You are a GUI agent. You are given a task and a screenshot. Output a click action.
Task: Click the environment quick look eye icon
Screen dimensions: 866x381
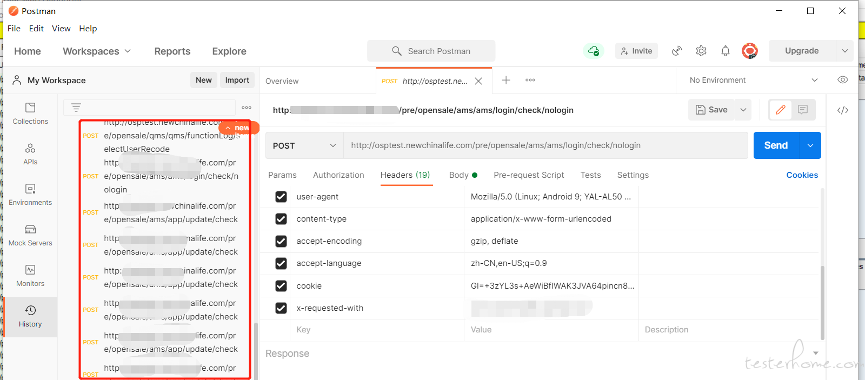coord(842,80)
